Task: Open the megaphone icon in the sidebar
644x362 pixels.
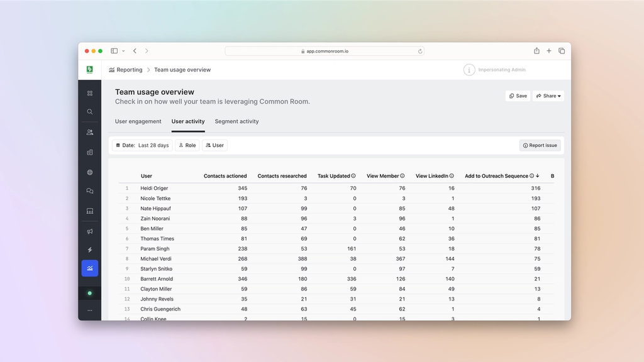Action: click(89, 231)
